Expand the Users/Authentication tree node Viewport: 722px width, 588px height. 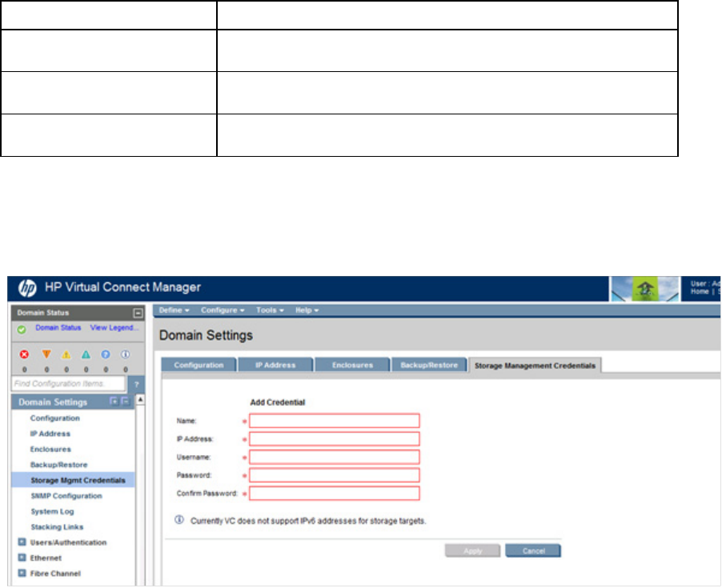coord(22,542)
